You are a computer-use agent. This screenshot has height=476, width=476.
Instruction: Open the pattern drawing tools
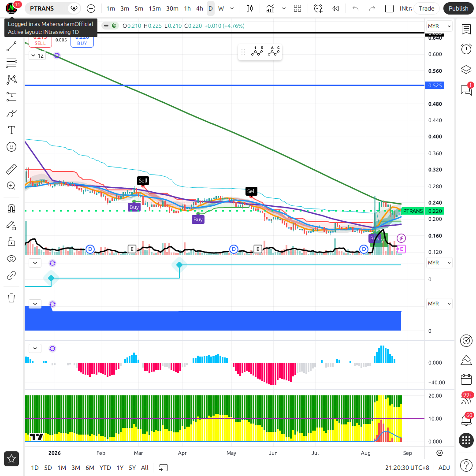click(x=11, y=80)
